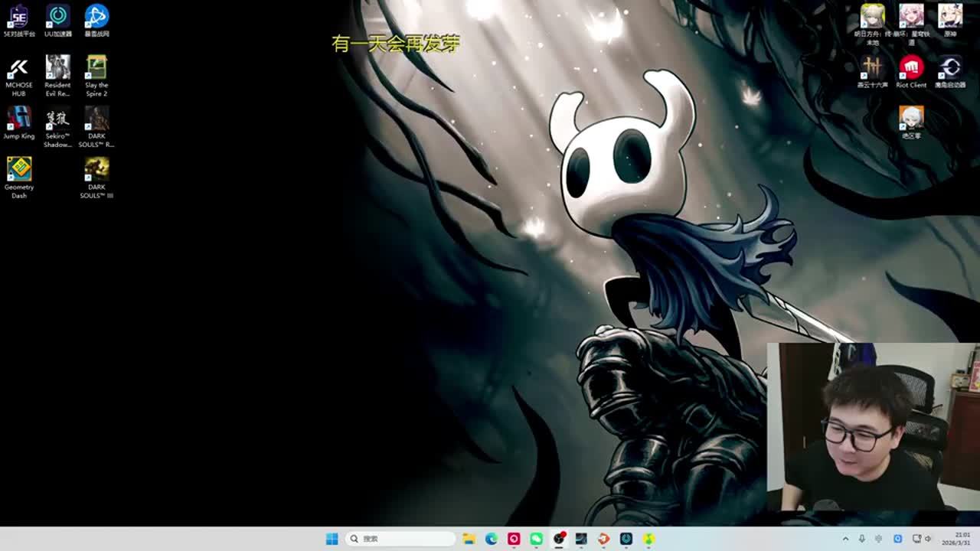Open WeChat from the taskbar
Image resolution: width=980 pixels, height=551 pixels.
536,539
